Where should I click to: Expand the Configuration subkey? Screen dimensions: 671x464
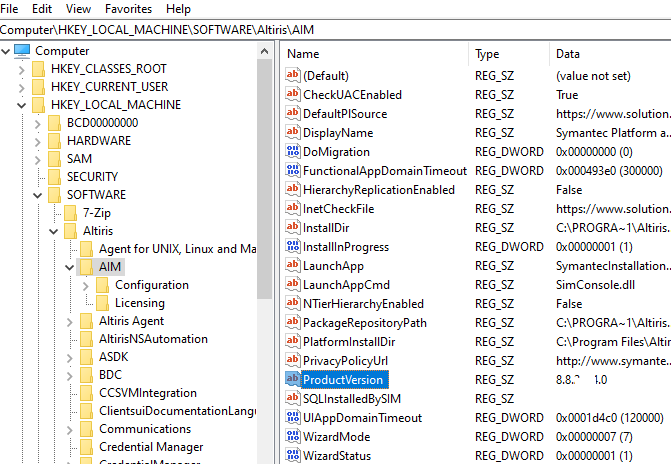point(86,285)
